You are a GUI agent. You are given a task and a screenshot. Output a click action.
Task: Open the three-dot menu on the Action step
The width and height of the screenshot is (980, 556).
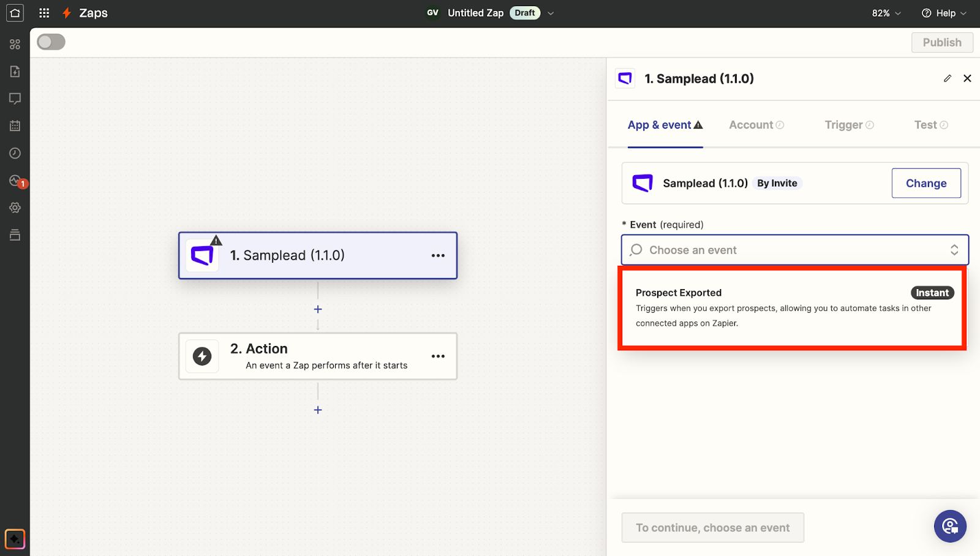[x=438, y=356]
